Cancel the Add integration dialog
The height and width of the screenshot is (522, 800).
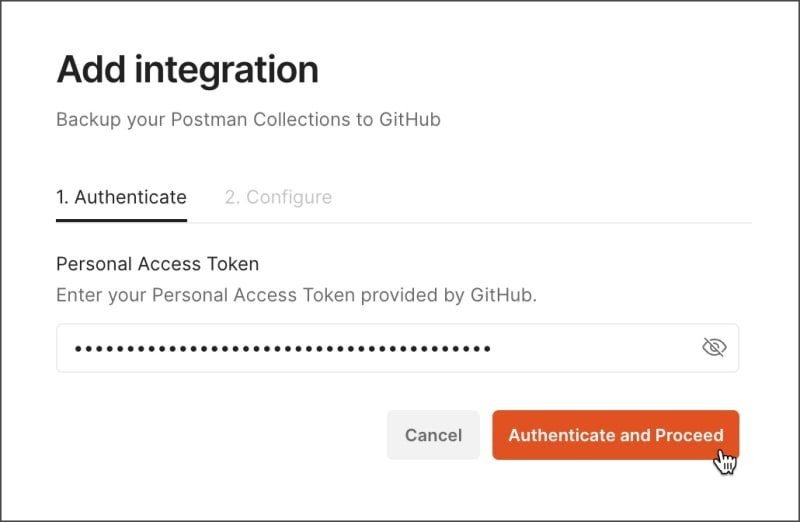(x=433, y=435)
